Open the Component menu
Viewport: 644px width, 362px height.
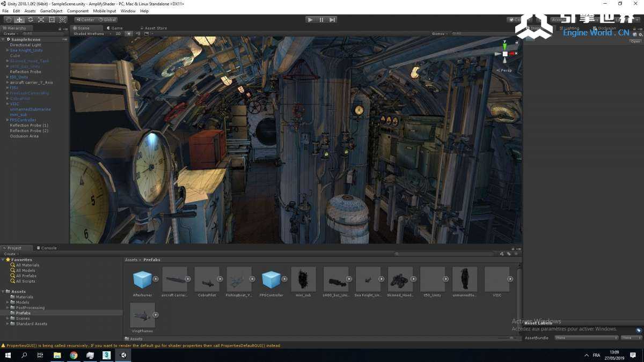pyautogui.click(x=78, y=11)
